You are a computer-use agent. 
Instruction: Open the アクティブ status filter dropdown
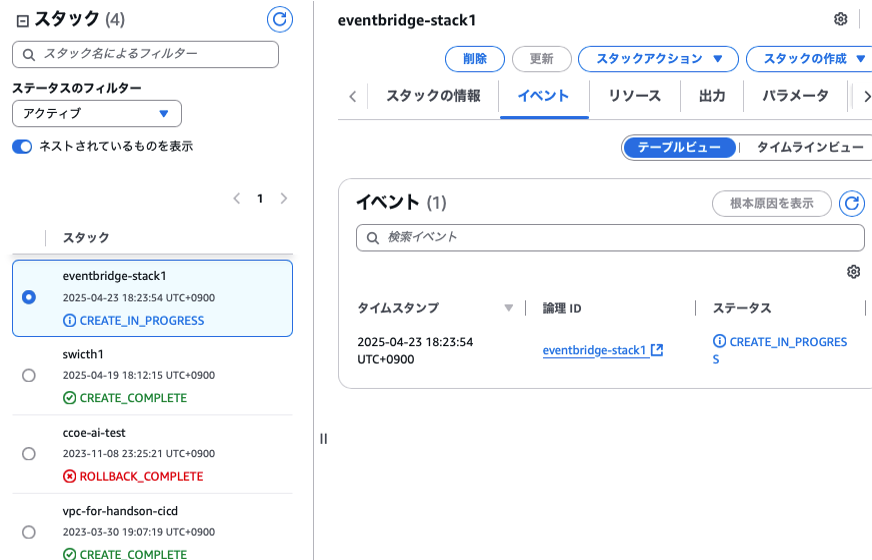[96, 113]
